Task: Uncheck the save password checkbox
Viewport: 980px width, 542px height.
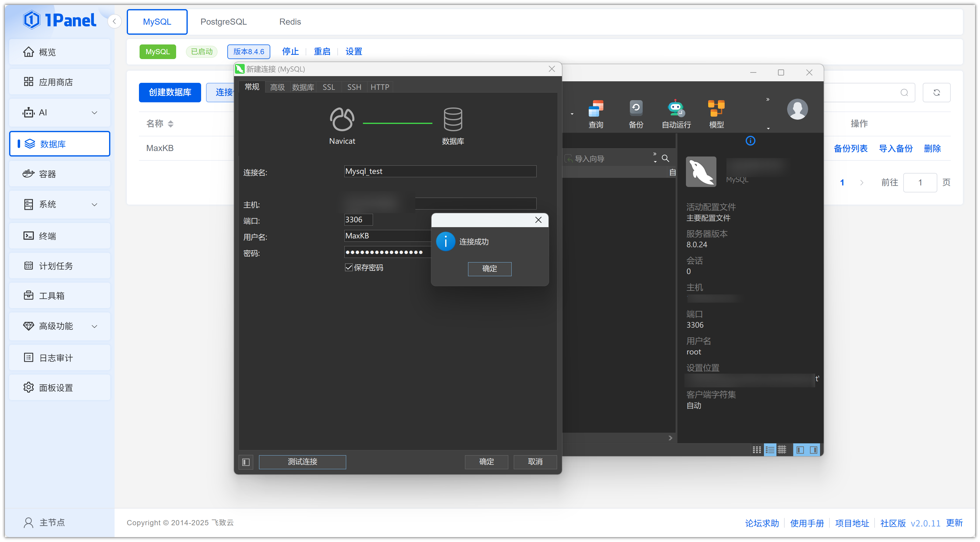Action: tap(349, 267)
